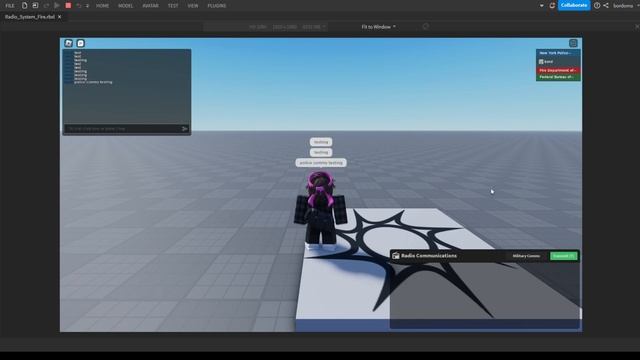Screen dimensions: 640x360
Task: Switch to the AVATAR ribbon tab
Action: pyautogui.click(x=150, y=6)
